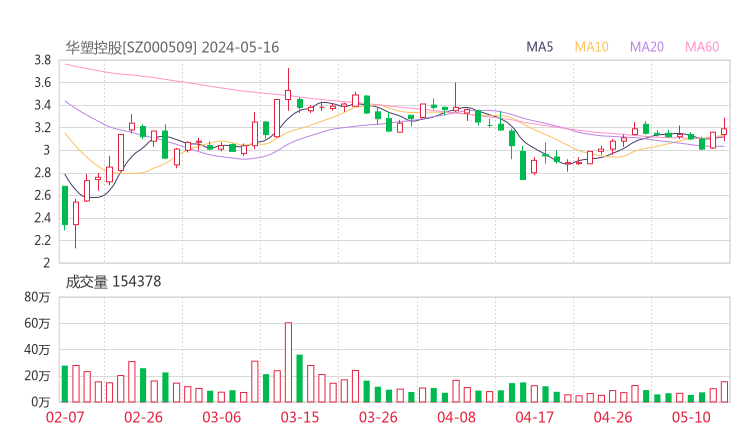Click the MA60 legend label
Image resolution: width=740 pixels, height=440 pixels.
[702, 47]
